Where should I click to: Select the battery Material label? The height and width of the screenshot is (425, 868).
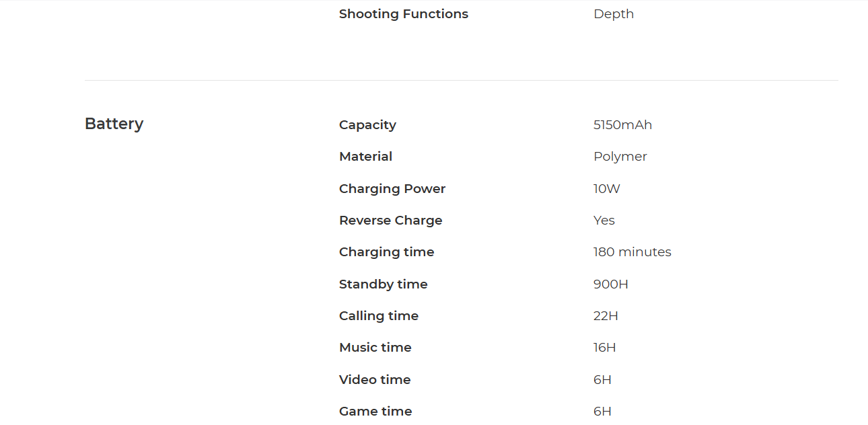pyautogui.click(x=365, y=157)
